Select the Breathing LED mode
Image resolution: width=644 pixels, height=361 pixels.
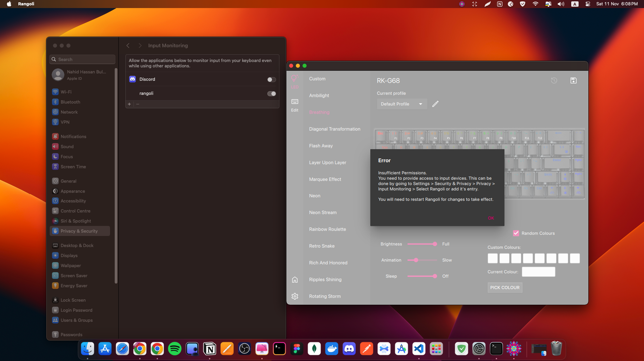(319, 112)
